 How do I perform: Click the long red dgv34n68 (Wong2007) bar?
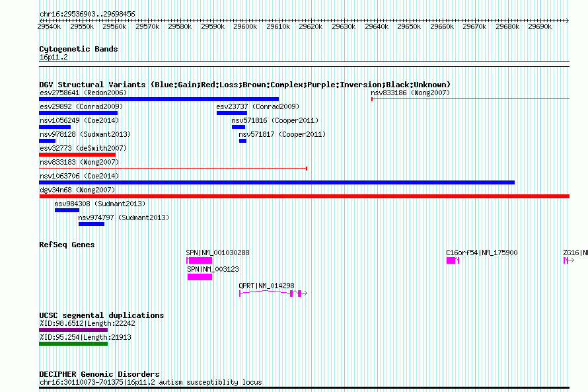[x=304, y=196]
